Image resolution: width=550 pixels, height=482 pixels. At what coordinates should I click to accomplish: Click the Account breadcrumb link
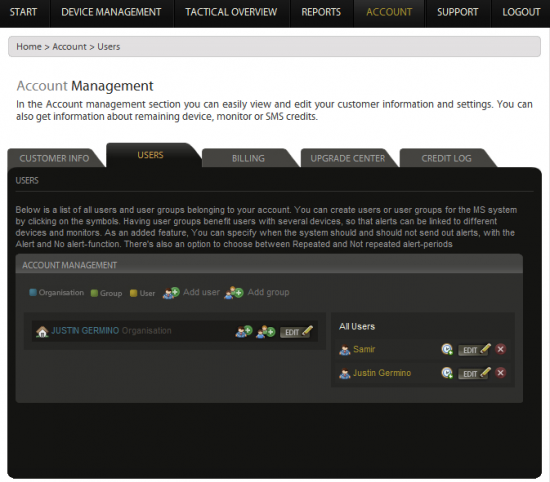click(x=69, y=47)
